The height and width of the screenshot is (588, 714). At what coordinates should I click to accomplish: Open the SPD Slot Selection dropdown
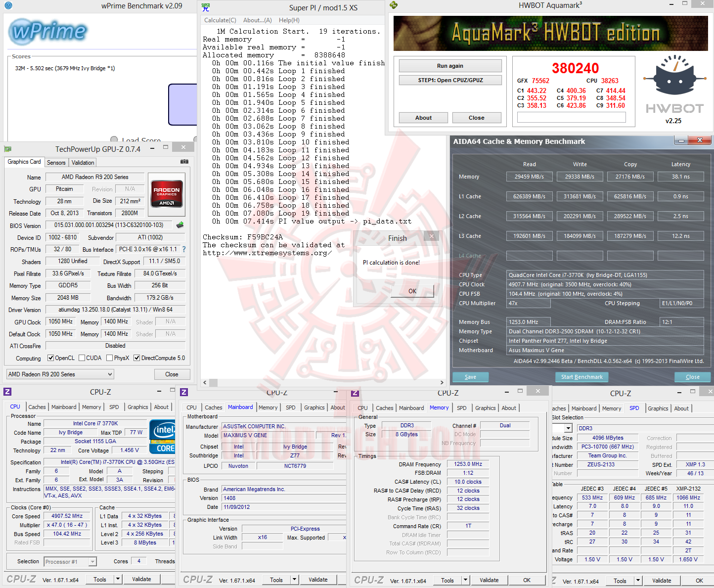[569, 428]
